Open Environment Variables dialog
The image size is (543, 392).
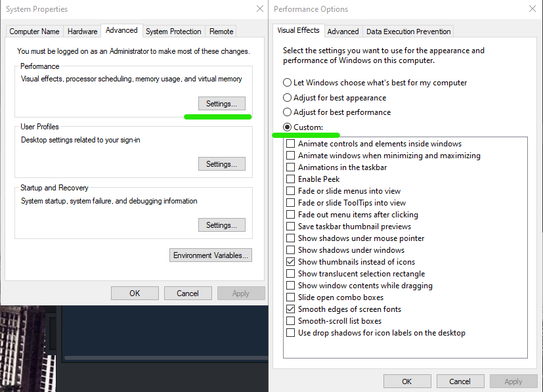point(211,255)
